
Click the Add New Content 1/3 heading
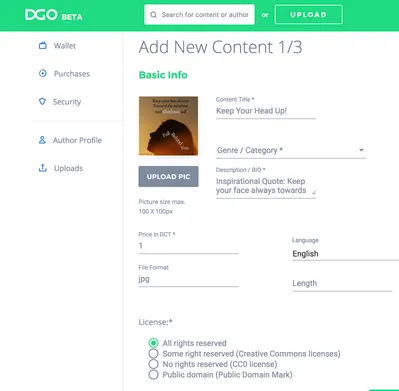(x=220, y=47)
